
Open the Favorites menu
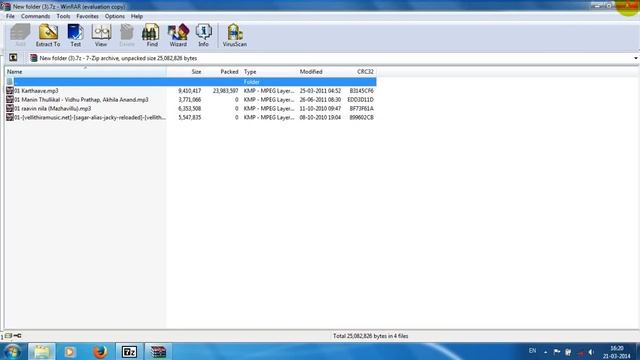click(87, 16)
